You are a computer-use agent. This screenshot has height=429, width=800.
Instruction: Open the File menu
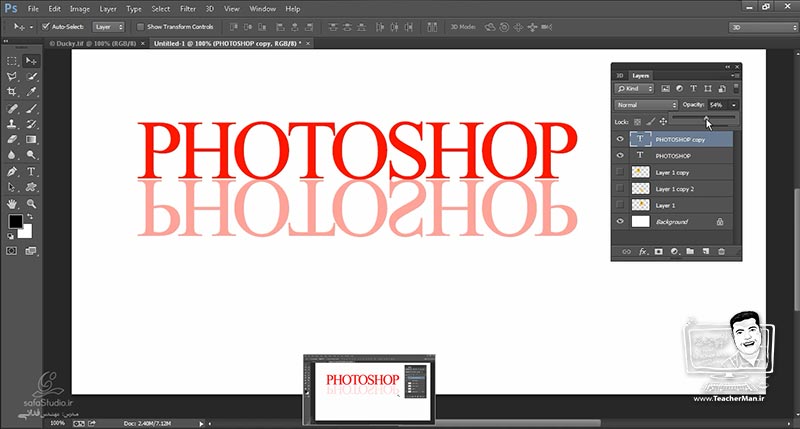click(33, 9)
